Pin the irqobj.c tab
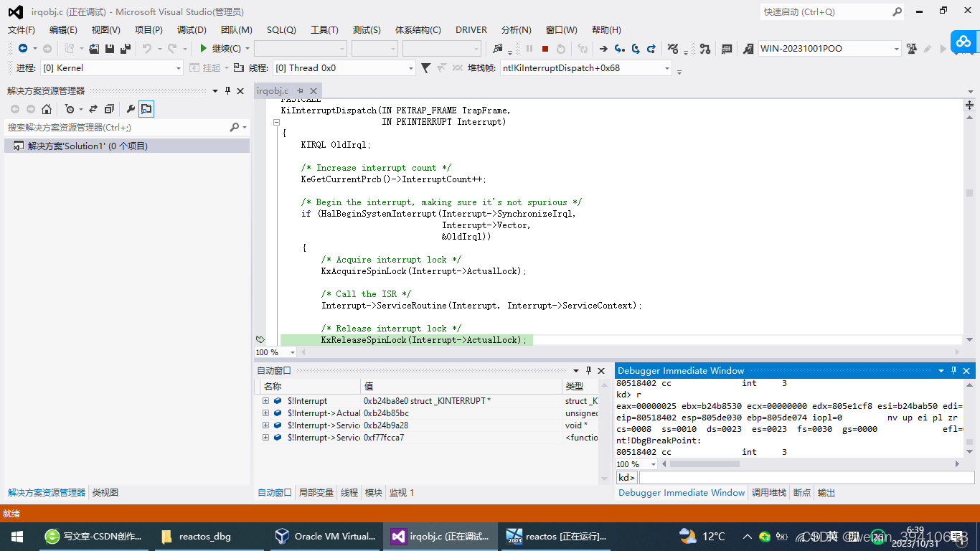This screenshot has width=980, height=551. pyautogui.click(x=301, y=90)
